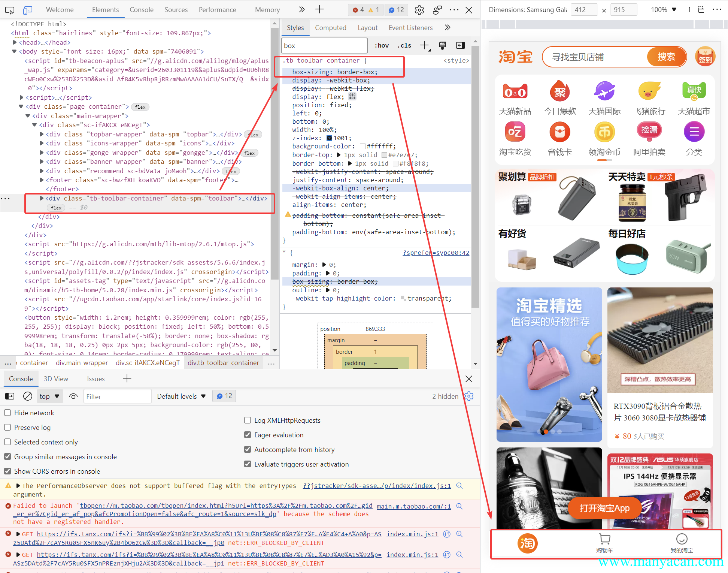Switch to the Computed tab
Image resolution: width=728 pixels, height=573 pixels.
tap(330, 28)
